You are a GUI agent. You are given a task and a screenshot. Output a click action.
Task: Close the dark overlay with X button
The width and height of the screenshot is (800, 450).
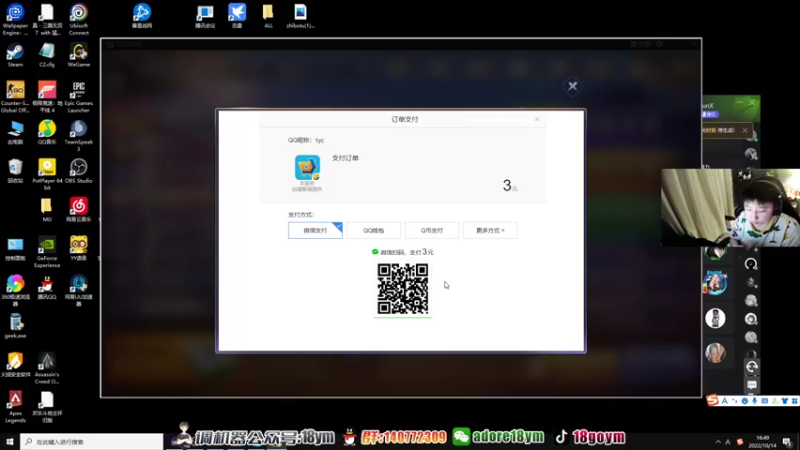point(572,86)
